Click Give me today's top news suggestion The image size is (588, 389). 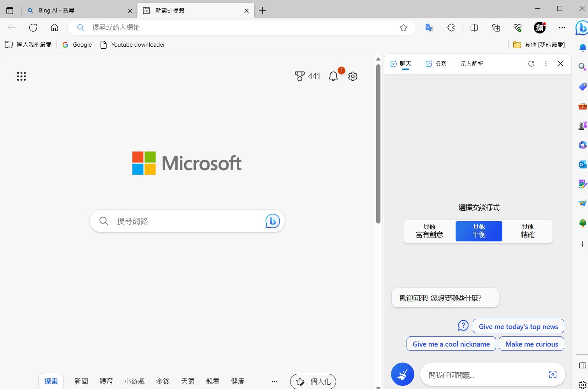[518, 326]
